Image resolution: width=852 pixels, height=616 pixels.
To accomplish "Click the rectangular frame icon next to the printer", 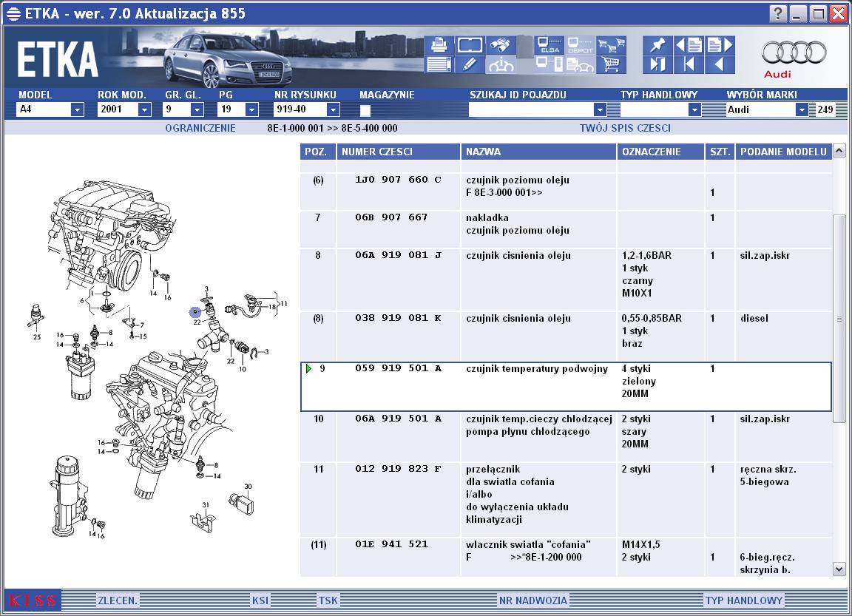I will tap(470, 45).
